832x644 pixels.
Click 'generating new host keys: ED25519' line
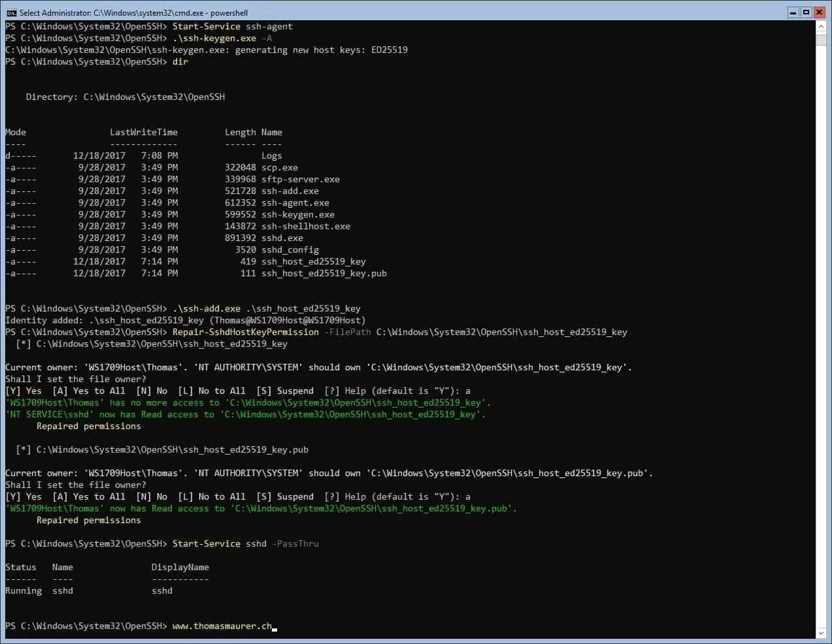click(207, 50)
